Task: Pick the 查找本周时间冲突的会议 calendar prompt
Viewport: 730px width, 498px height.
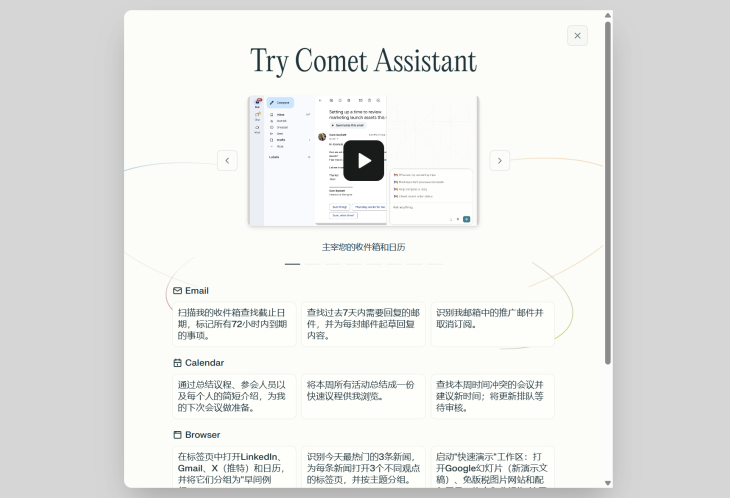Action: click(493, 396)
